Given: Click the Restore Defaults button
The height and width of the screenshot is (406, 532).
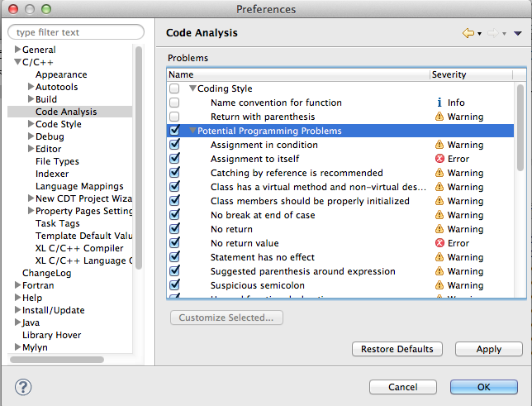Looking at the screenshot, I should point(397,349).
